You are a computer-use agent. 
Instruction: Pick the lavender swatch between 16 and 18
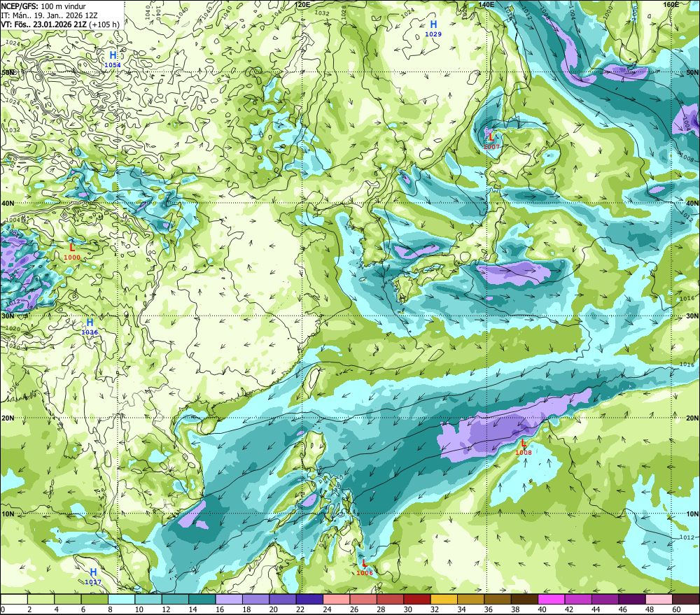tap(229, 599)
